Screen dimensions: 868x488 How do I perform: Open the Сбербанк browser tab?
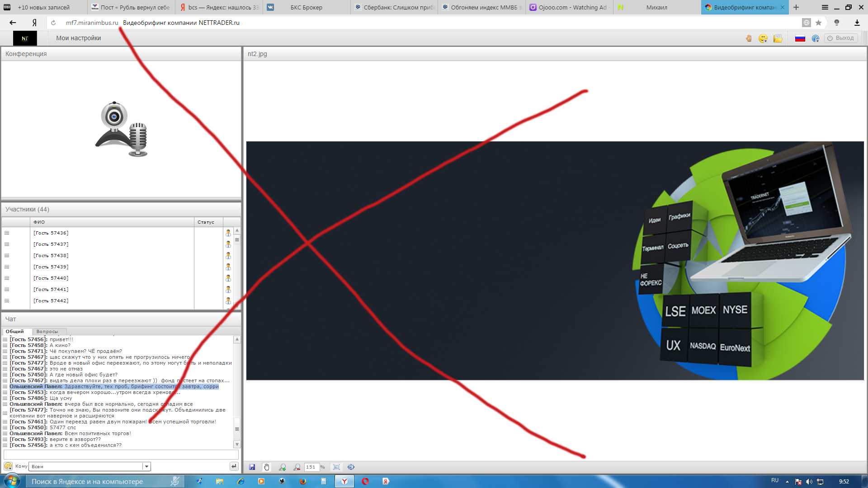point(394,7)
